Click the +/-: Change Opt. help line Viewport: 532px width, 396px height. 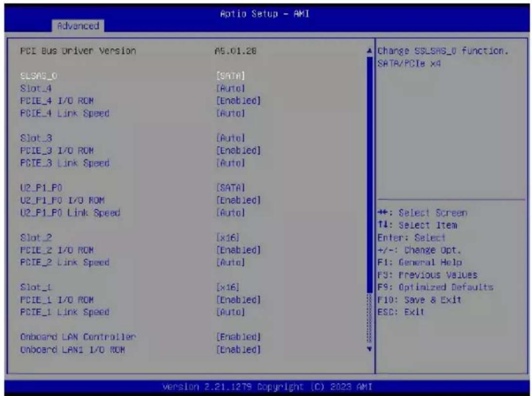click(x=419, y=250)
